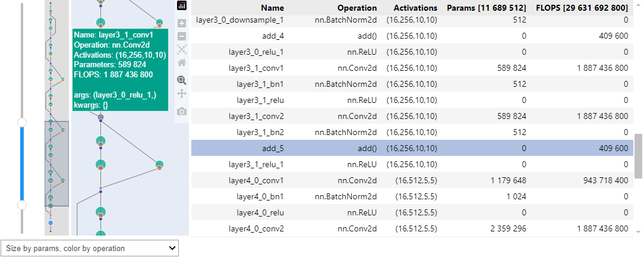Select the highlighted add_5 table row
644x257 pixels.
click(x=410, y=148)
